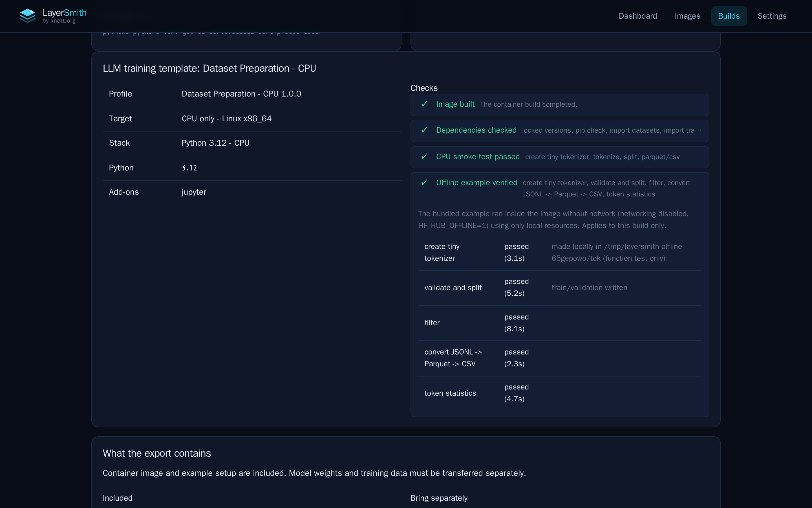Screen dimensions: 812x508
Task: Open the Settings navigation item
Action: (772, 16)
